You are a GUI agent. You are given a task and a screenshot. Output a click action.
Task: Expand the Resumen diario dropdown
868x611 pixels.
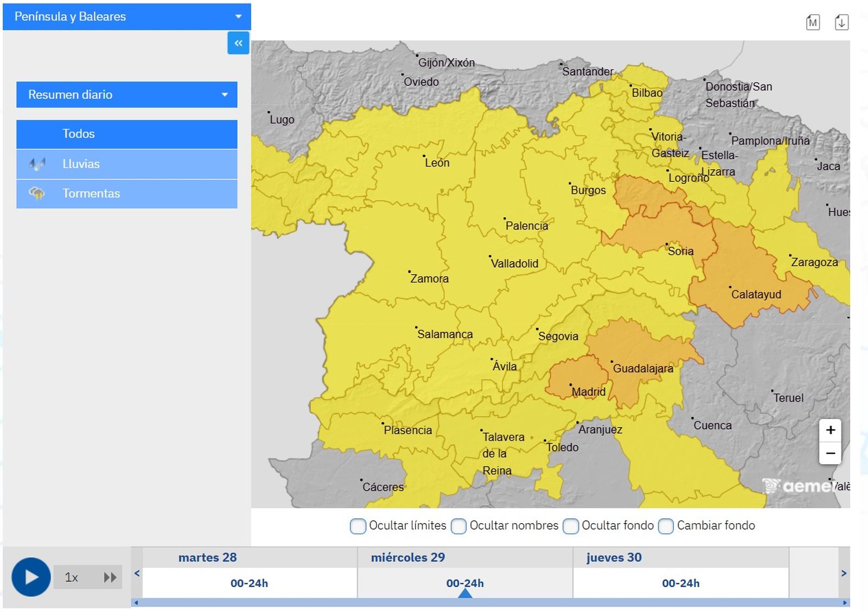click(126, 95)
